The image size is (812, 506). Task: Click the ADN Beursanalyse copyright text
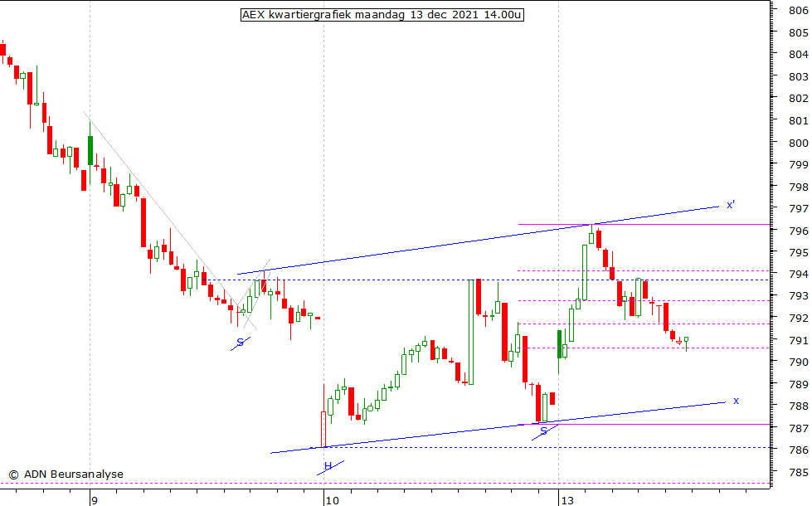(66, 474)
